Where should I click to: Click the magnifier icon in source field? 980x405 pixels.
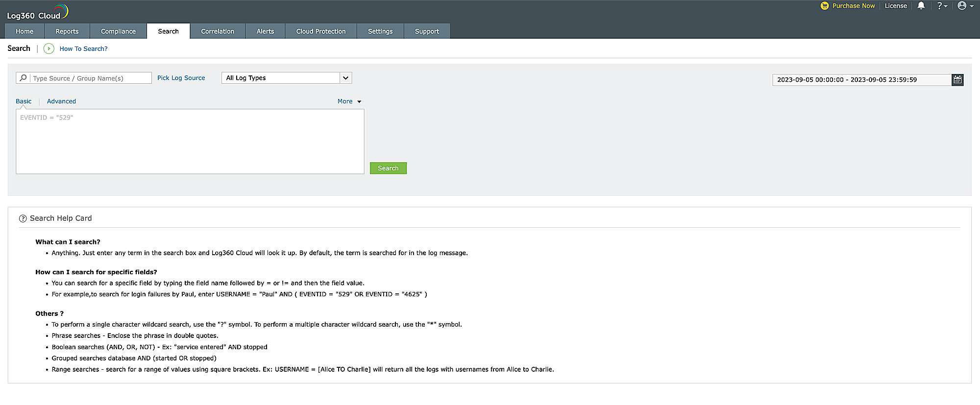(x=23, y=78)
